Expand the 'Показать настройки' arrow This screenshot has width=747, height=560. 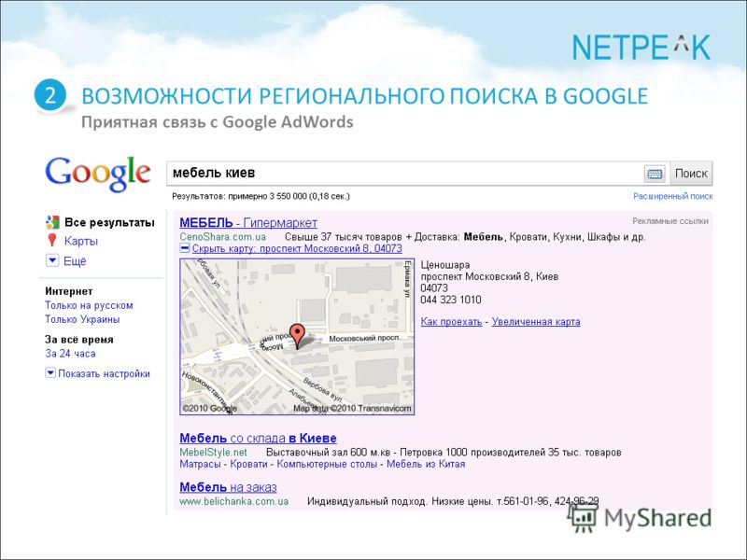pos(50,373)
